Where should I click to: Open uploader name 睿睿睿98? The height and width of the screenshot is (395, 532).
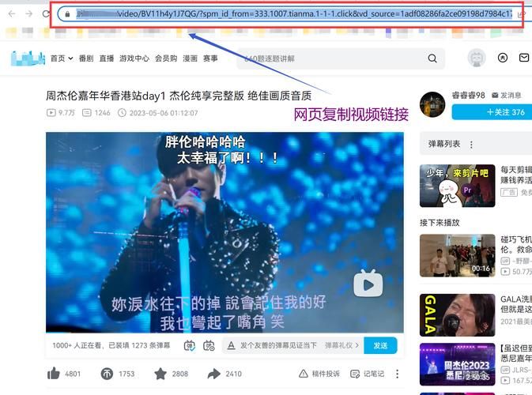click(x=468, y=96)
